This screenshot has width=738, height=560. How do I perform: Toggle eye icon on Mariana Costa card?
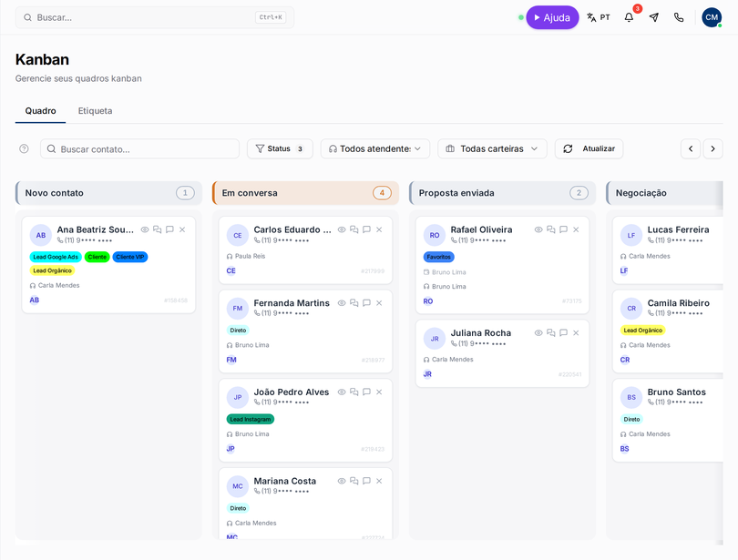pyautogui.click(x=342, y=481)
